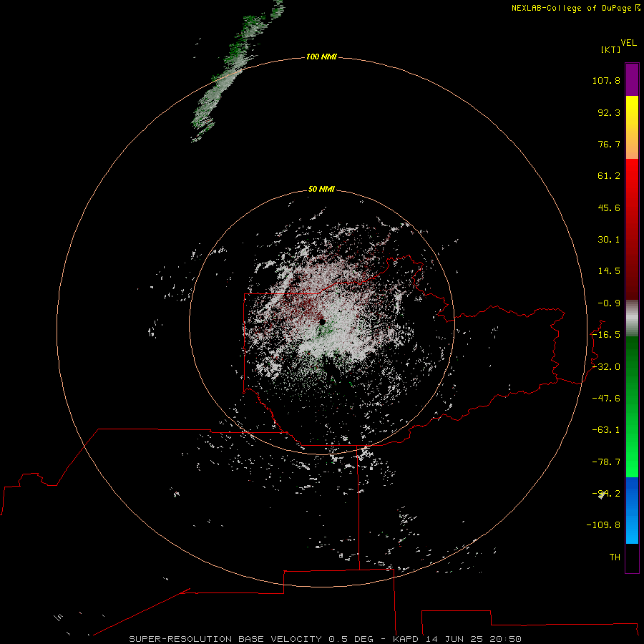The width and height of the screenshot is (644, 644).
Task: Click the KAPD 14 JUN 25 20:50 timestamp
Action: (x=457, y=639)
